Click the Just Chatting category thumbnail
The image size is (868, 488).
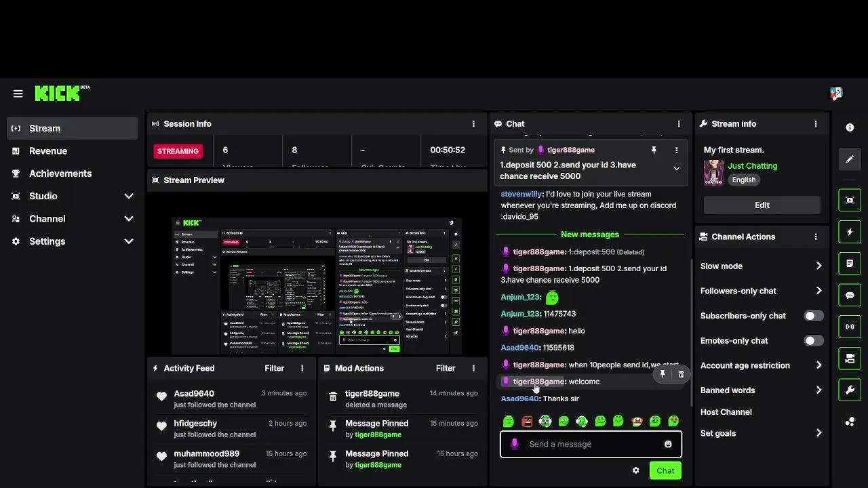[713, 173]
